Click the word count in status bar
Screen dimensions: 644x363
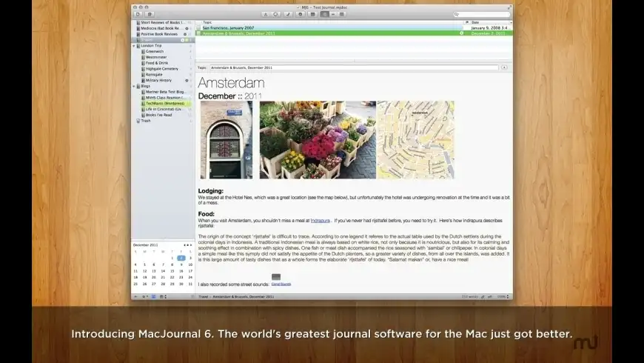(x=469, y=296)
